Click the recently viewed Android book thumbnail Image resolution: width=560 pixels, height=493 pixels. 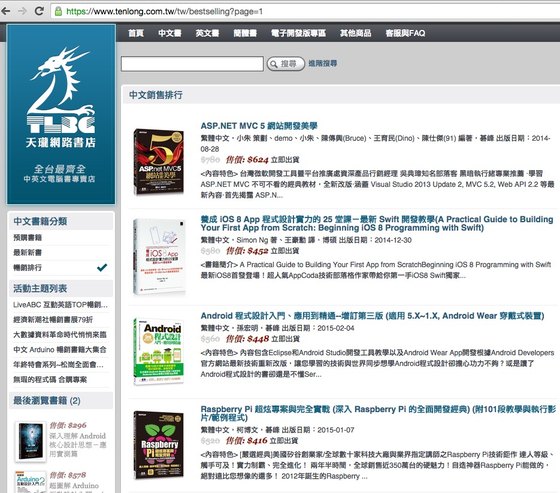(x=31, y=442)
